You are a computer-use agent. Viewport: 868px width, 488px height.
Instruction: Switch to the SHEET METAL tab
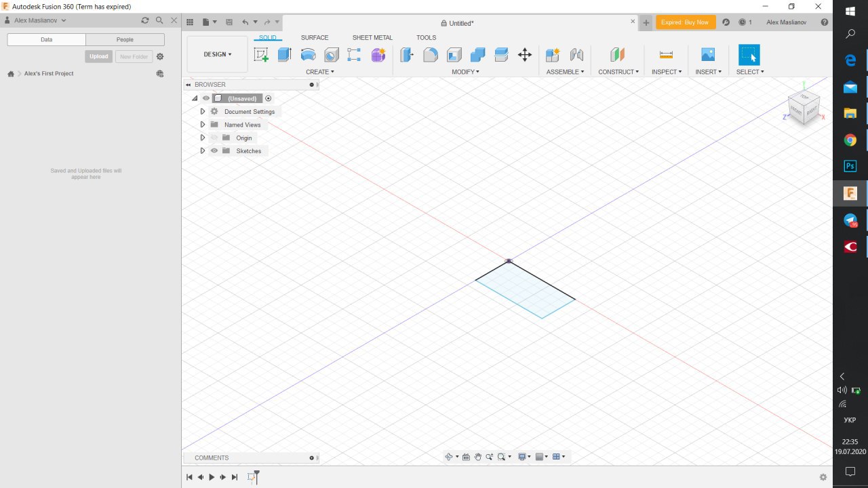click(372, 38)
